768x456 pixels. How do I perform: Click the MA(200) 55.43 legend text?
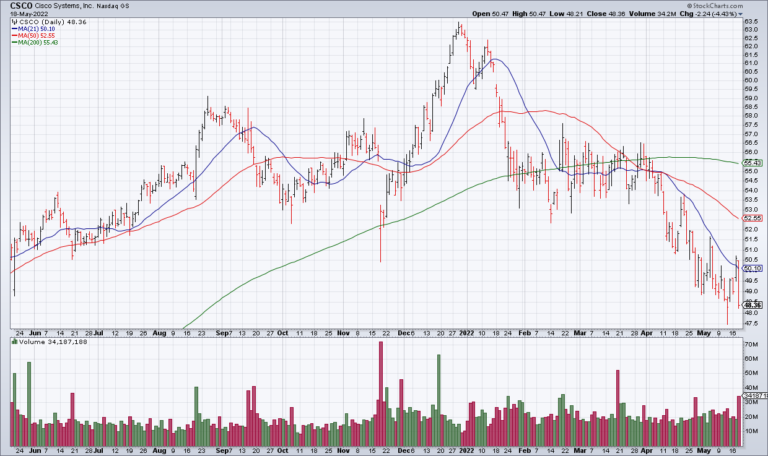click(x=38, y=43)
